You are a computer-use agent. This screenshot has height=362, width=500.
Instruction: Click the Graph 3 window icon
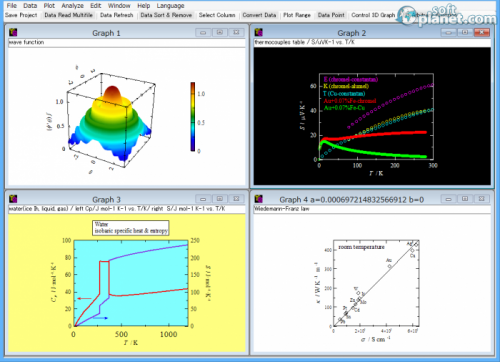pyautogui.click(x=13, y=199)
